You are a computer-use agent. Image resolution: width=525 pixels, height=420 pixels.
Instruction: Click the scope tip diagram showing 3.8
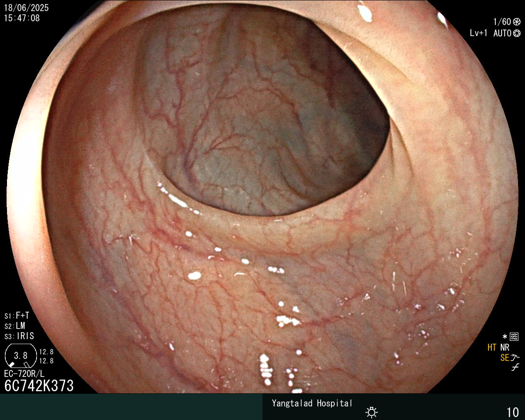(x=21, y=356)
